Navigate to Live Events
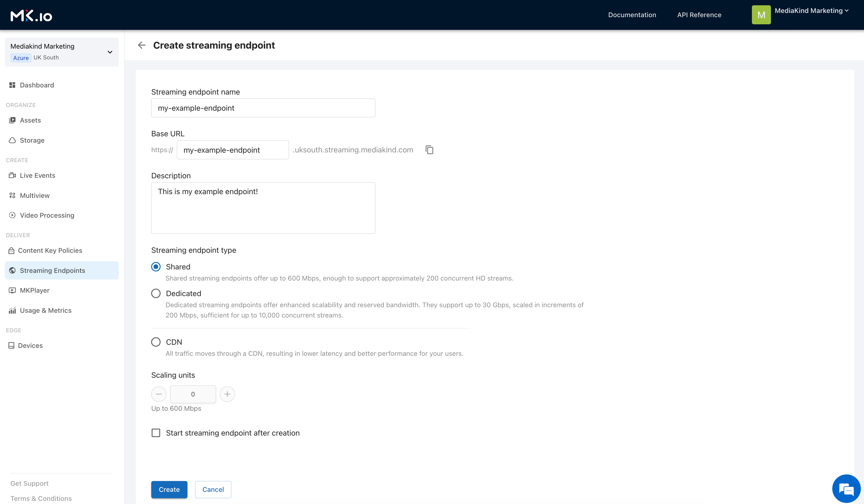Image resolution: width=864 pixels, height=504 pixels. (62, 175)
